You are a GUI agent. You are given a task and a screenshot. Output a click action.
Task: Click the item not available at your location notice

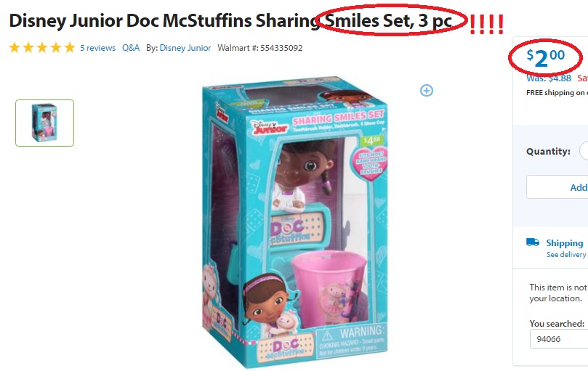(x=558, y=293)
